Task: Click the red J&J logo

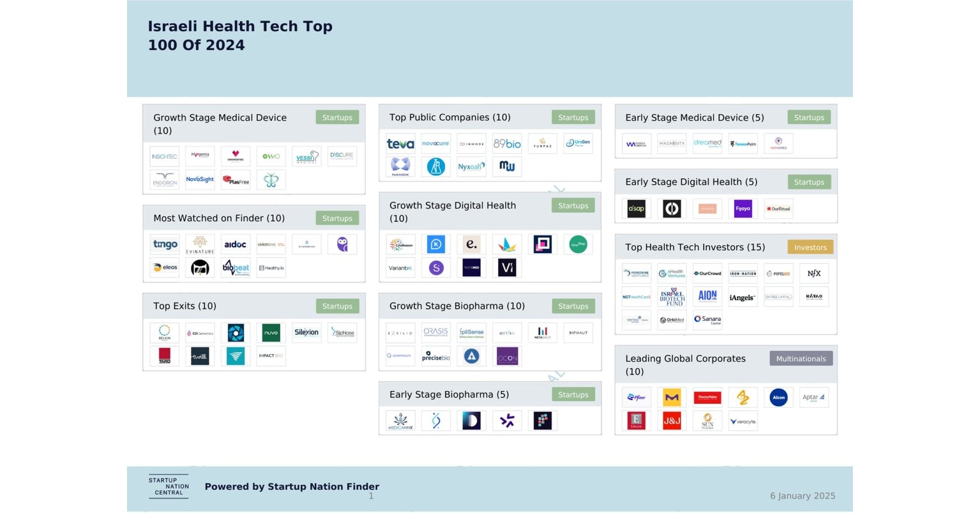Action: point(672,420)
